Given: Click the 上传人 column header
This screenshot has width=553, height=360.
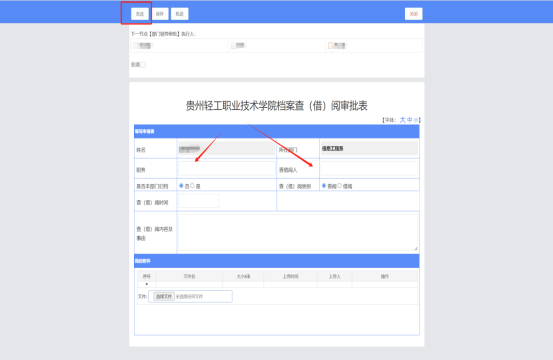Looking at the screenshot, I should click(335, 276).
